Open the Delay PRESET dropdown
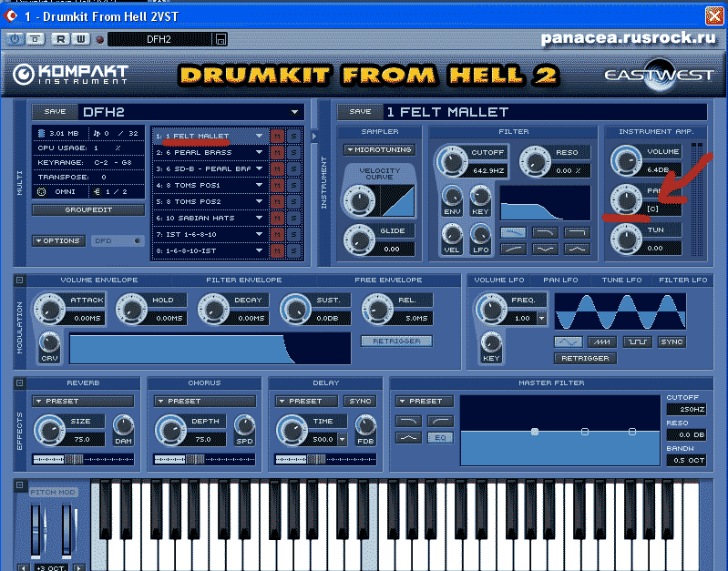 click(x=306, y=401)
